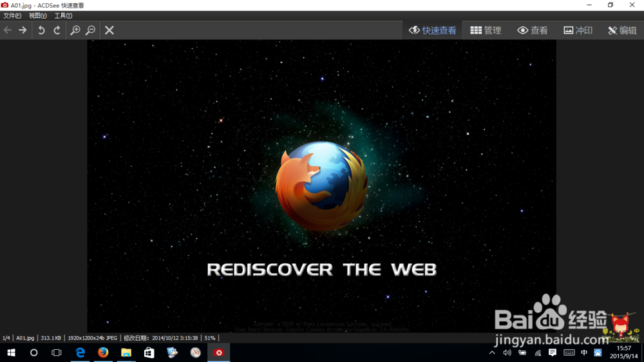
Task: Click the ACDSee app icon in title bar
Action: 5,5
